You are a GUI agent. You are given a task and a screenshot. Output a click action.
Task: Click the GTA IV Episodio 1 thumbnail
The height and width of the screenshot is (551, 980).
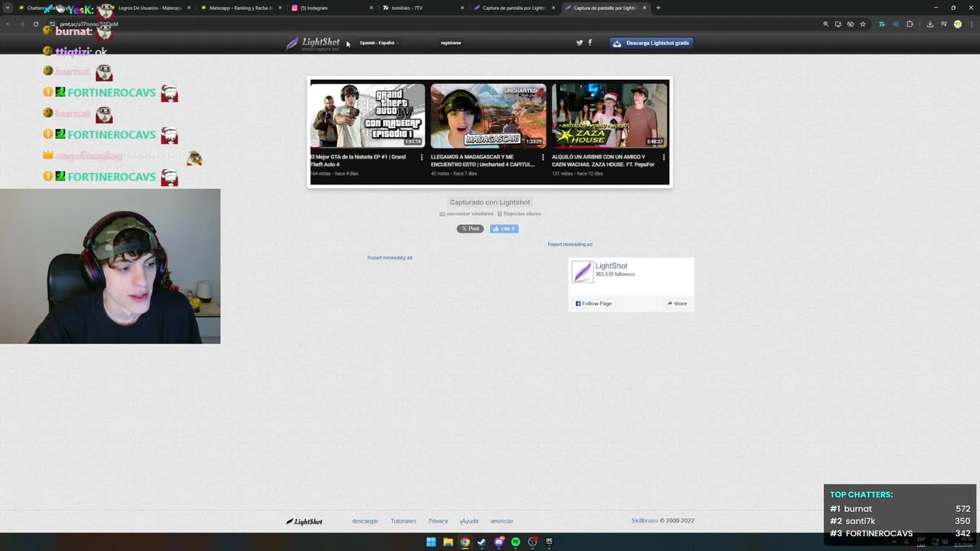point(367,116)
